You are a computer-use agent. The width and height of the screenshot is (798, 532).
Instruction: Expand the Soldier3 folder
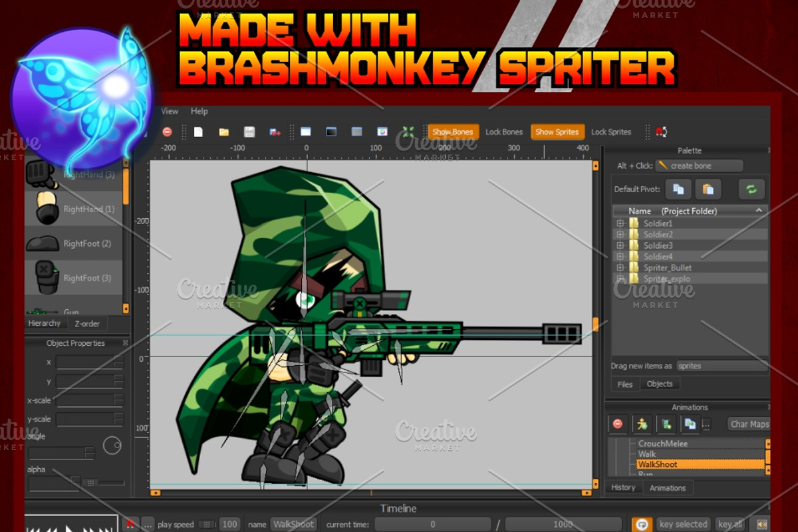coord(620,245)
